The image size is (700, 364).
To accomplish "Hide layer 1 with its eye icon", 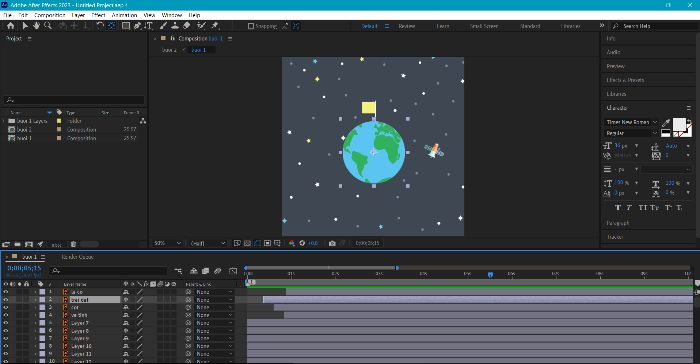I will pos(6,292).
